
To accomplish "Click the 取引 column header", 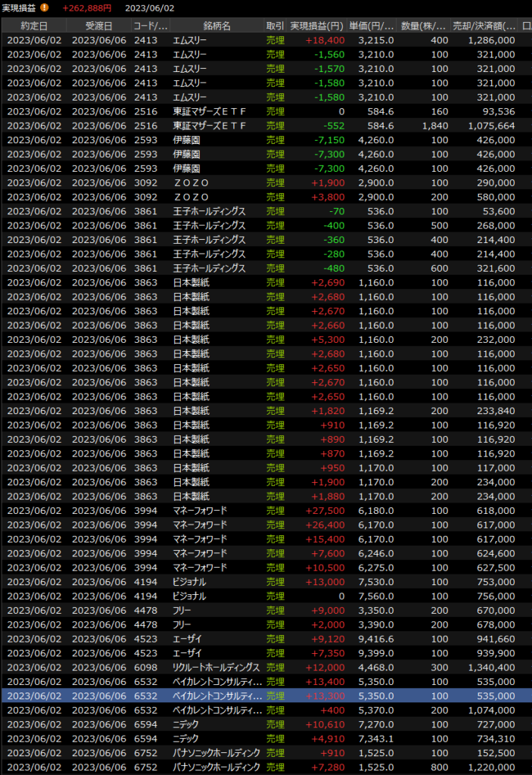I will (275, 26).
